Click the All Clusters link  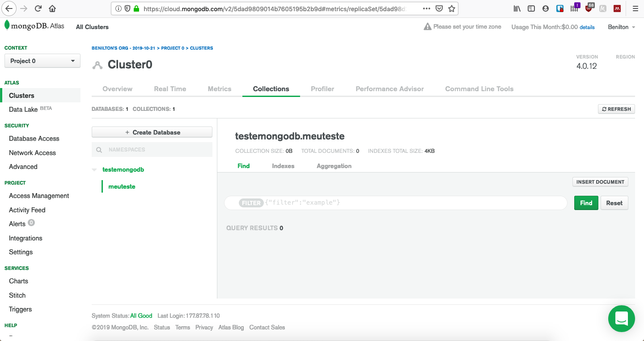[x=92, y=27]
